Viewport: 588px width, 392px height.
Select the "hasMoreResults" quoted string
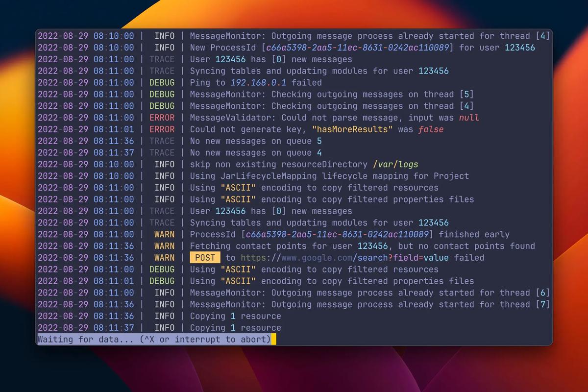[x=351, y=129]
